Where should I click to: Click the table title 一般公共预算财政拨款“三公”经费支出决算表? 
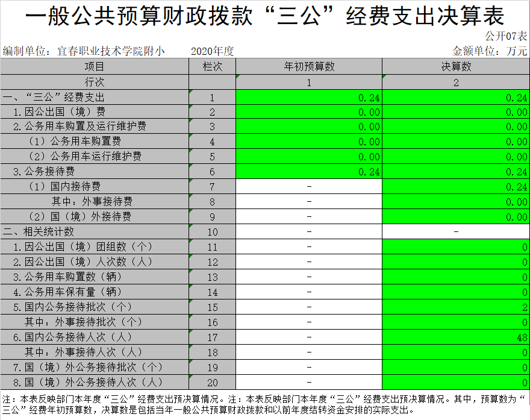click(265, 16)
